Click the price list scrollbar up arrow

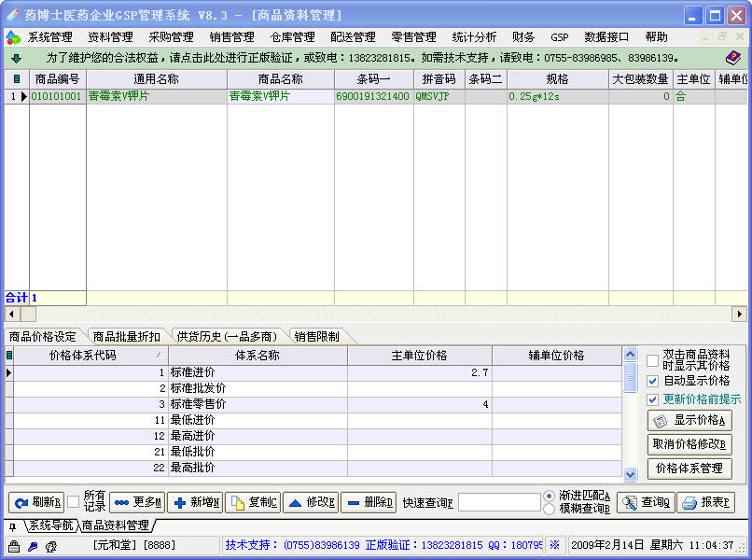point(630,355)
